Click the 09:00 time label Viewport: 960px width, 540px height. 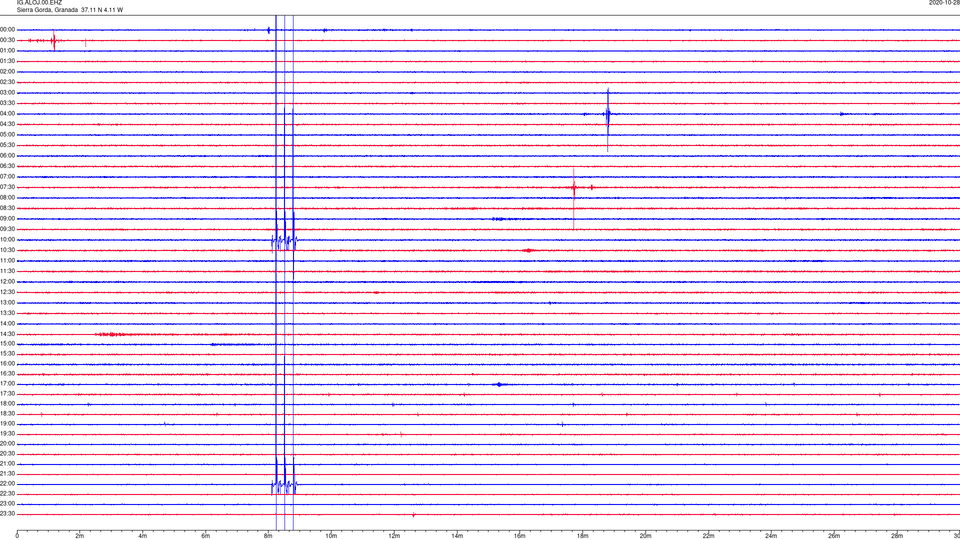tap(8, 219)
